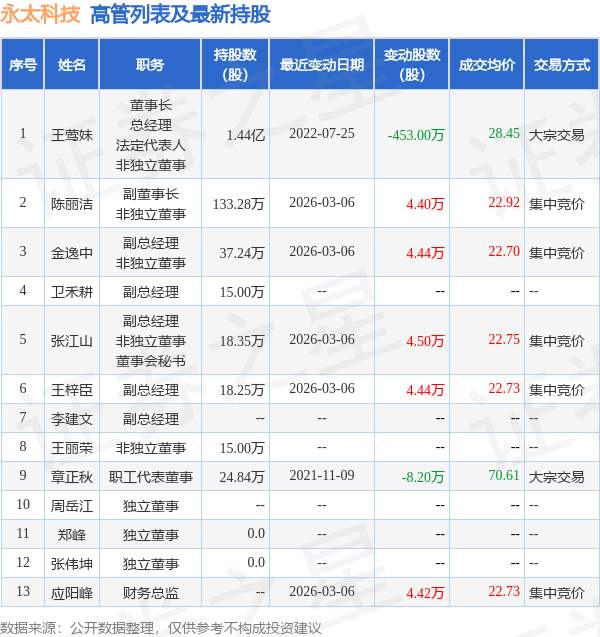Select the name 李建文

[x=71, y=419]
